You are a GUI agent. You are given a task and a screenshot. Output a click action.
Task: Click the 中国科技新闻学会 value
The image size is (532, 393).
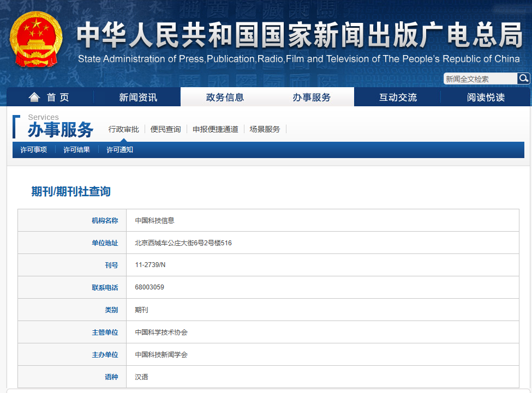pos(161,355)
